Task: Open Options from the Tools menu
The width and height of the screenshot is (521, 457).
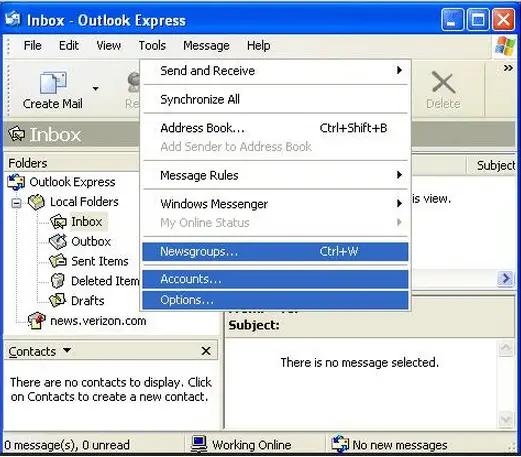Action: (x=275, y=300)
